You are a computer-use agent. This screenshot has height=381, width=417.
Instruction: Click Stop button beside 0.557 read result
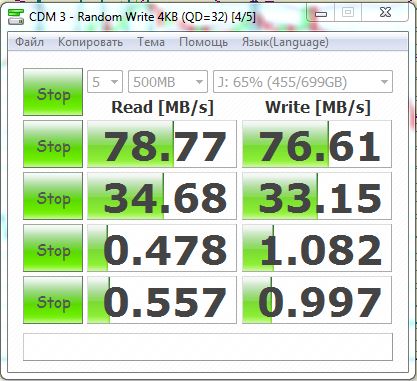(53, 300)
